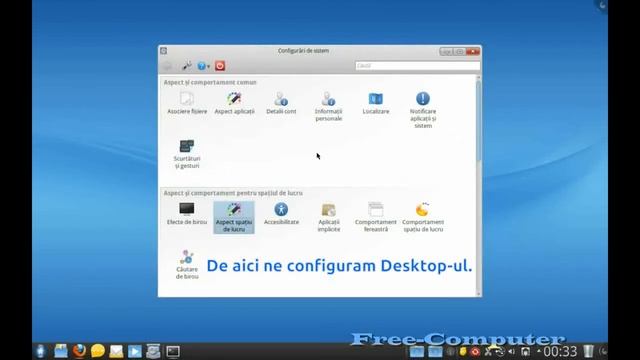Image resolution: width=640 pixels, height=360 pixels.
Task: Expand hidden tray icons arrow
Action: coord(538,351)
